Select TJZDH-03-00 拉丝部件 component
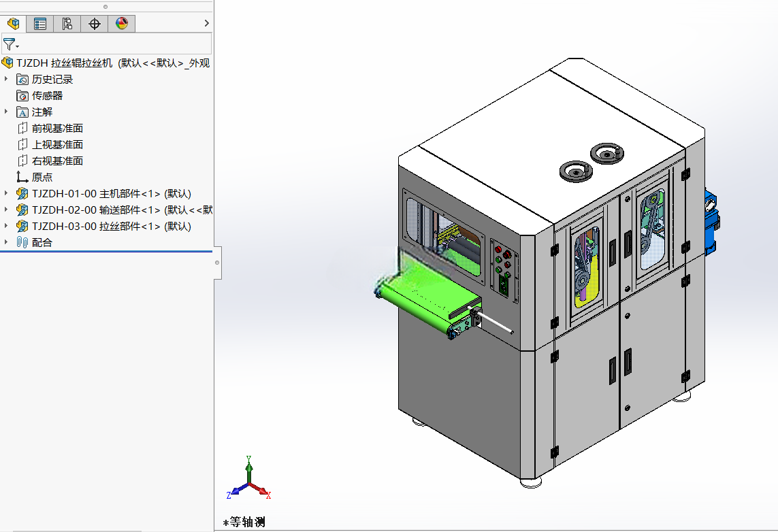Image resolution: width=778 pixels, height=532 pixels. coord(111,226)
